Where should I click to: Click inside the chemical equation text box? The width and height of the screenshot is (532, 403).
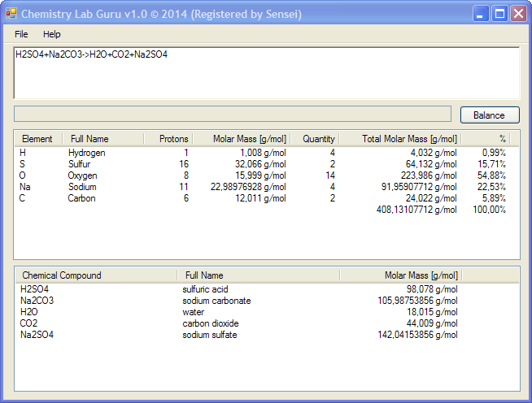coord(266,73)
